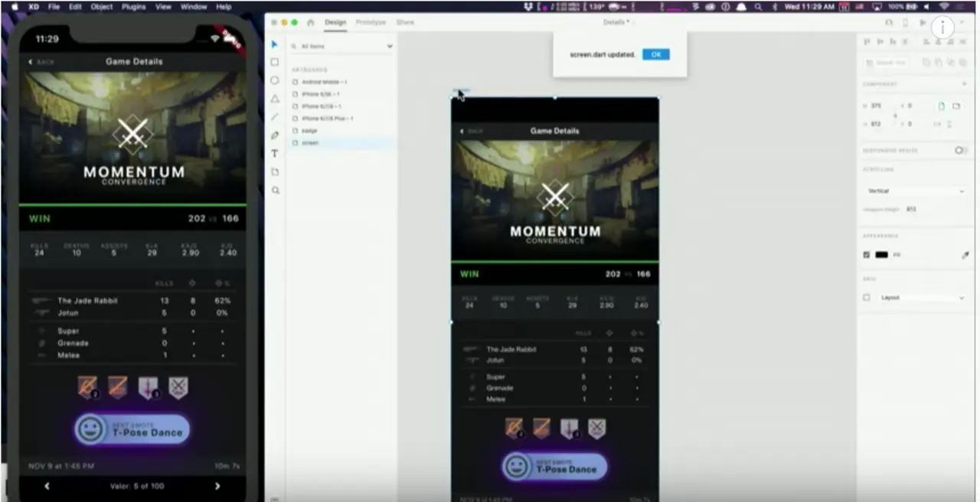
Task: Open the Dropbox menu bar icon
Action: pos(528,6)
